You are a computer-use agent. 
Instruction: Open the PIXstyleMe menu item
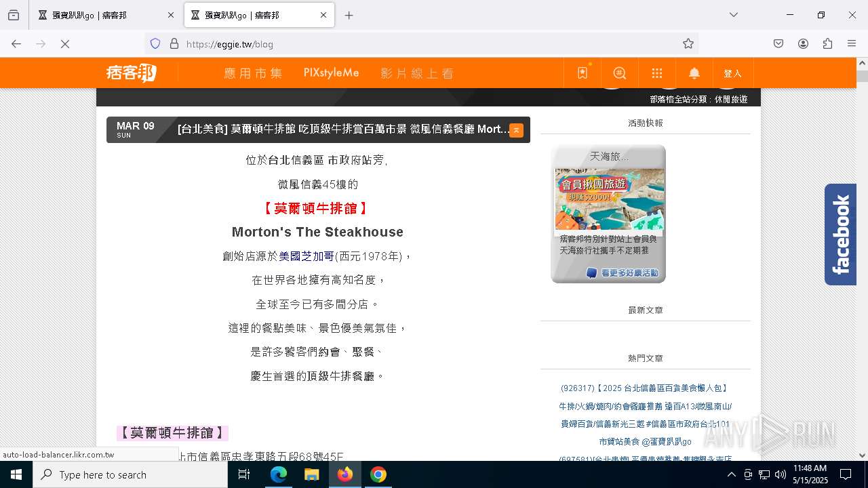(331, 73)
